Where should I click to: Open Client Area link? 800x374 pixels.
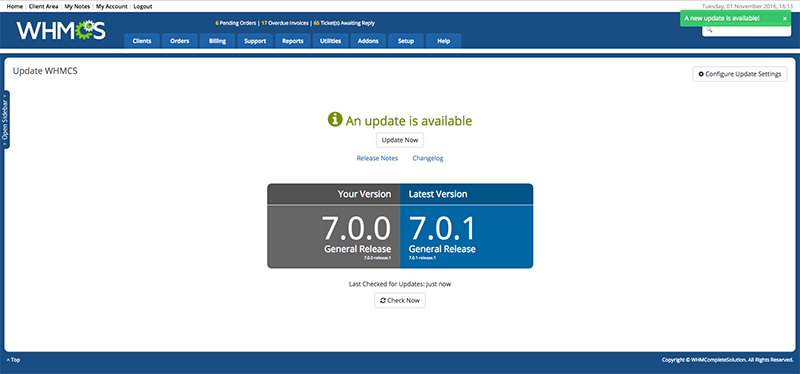(x=43, y=7)
